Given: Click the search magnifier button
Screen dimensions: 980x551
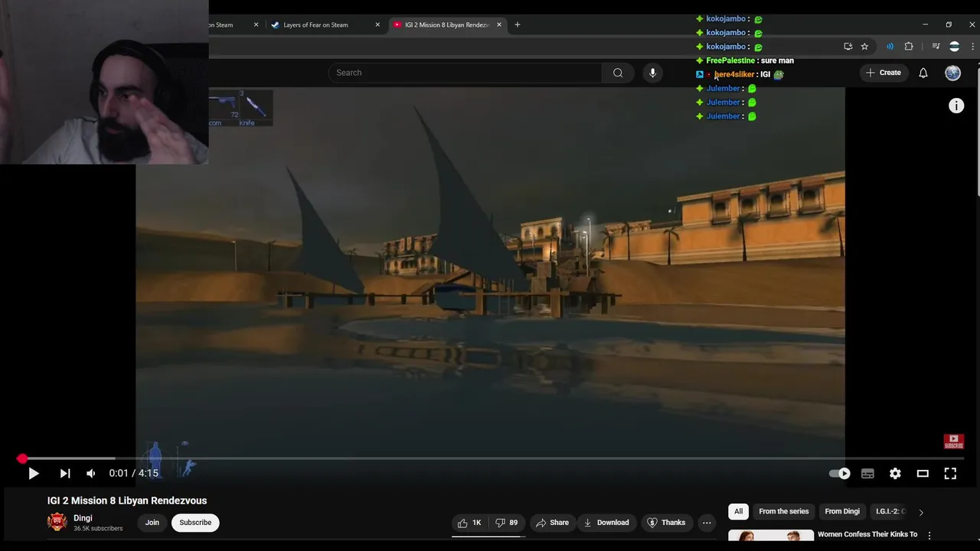Looking at the screenshot, I should (x=618, y=73).
